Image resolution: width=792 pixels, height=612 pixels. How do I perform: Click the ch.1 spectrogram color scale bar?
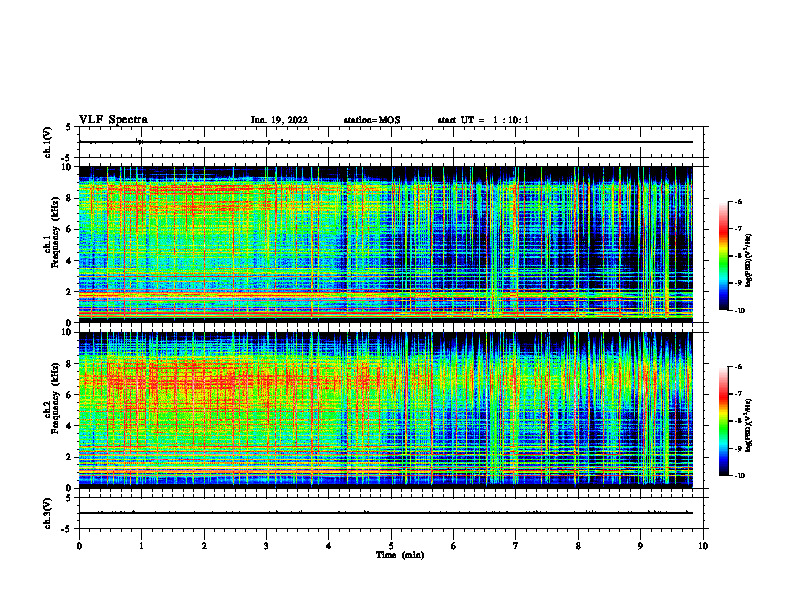[723, 256]
